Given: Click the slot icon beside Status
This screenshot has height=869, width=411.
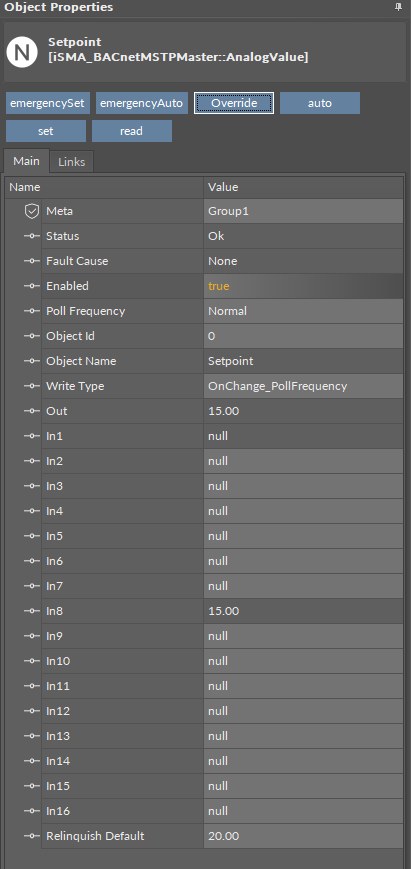Looking at the screenshot, I should coord(32,236).
